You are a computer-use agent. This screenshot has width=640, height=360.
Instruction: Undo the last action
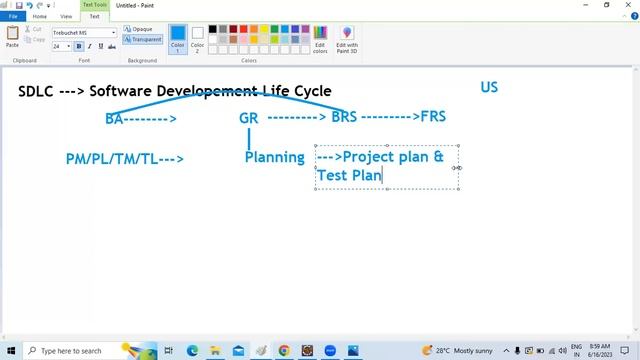[x=29, y=5]
